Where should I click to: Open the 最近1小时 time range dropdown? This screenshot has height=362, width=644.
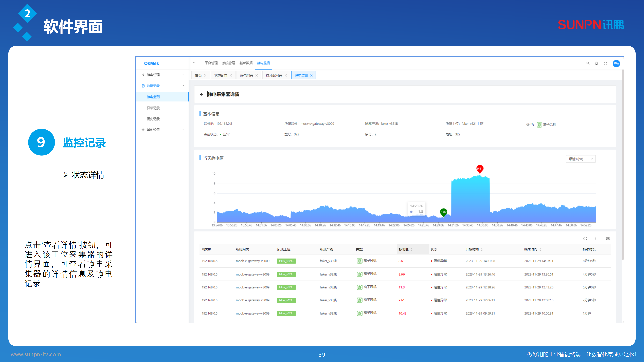click(580, 159)
